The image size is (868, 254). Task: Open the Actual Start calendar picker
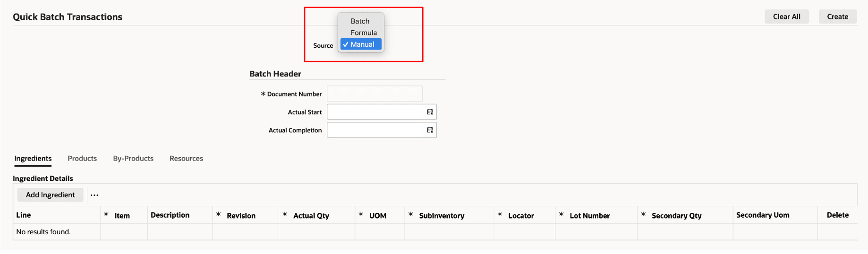(430, 112)
